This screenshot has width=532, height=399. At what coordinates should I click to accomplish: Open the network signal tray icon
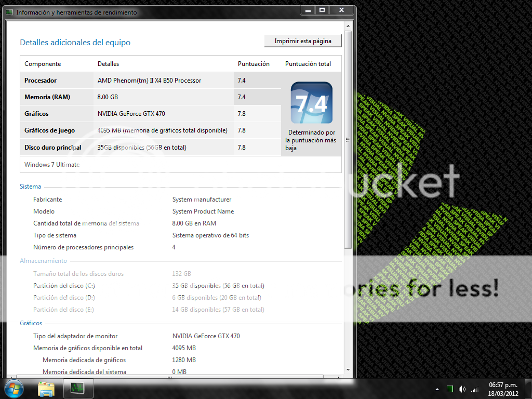(x=475, y=389)
